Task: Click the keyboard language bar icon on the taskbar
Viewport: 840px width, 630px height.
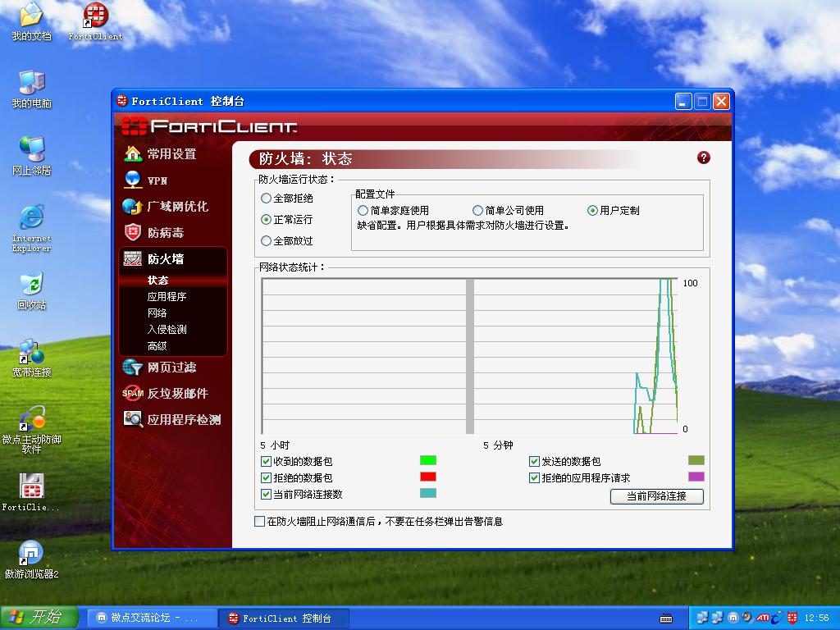Action: tap(666, 619)
